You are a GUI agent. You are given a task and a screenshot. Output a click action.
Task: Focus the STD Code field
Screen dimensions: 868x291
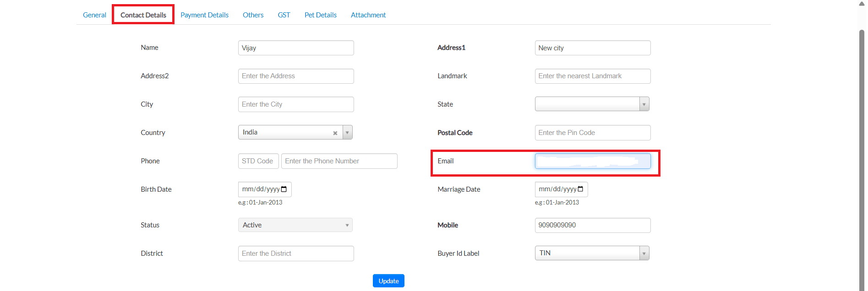pyautogui.click(x=258, y=161)
